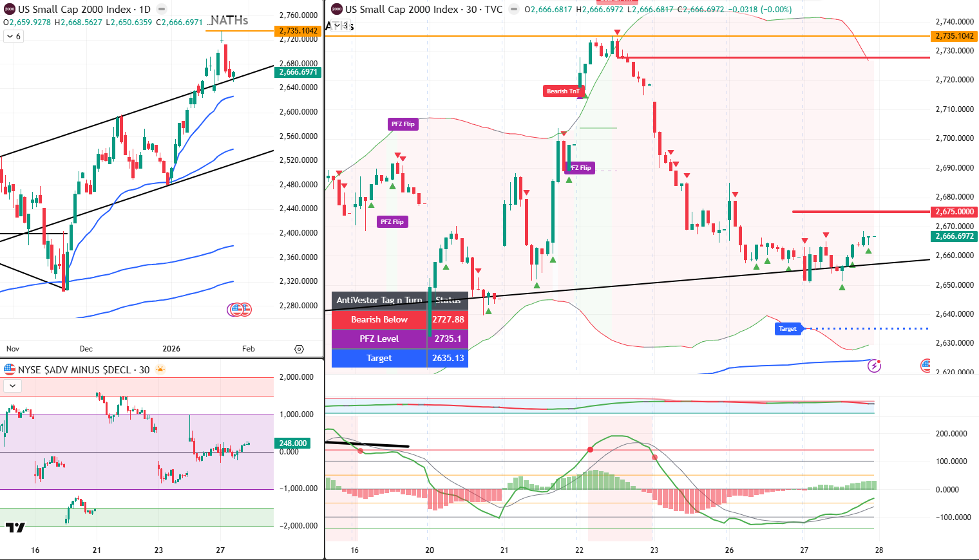Click the 2000 badge on the 30-minute chart header
The image size is (979, 560).
click(x=336, y=9)
